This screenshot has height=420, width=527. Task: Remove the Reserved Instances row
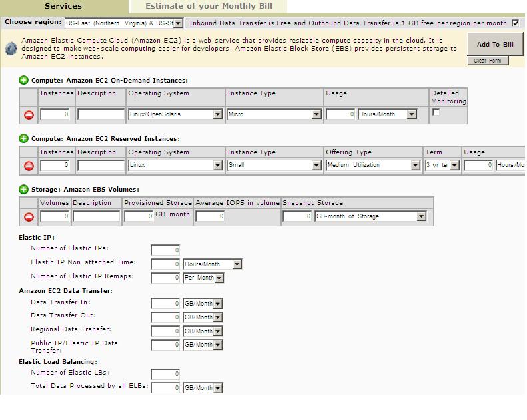(29, 166)
